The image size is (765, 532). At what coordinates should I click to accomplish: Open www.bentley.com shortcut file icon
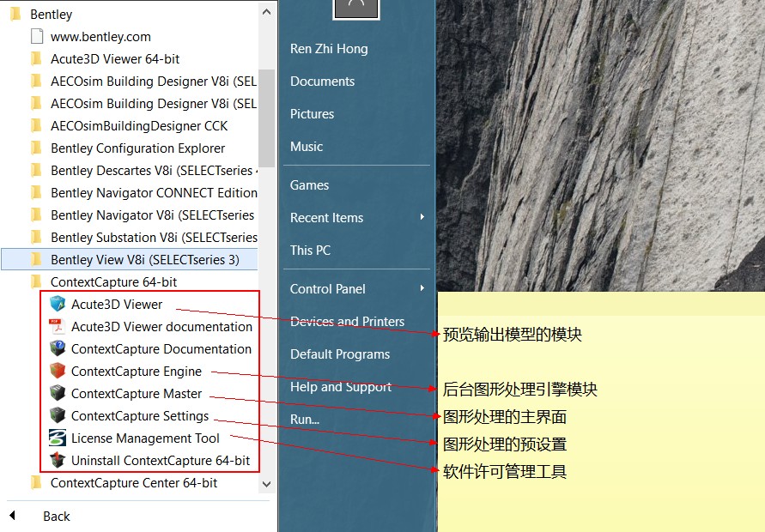(x=37, y=37)
